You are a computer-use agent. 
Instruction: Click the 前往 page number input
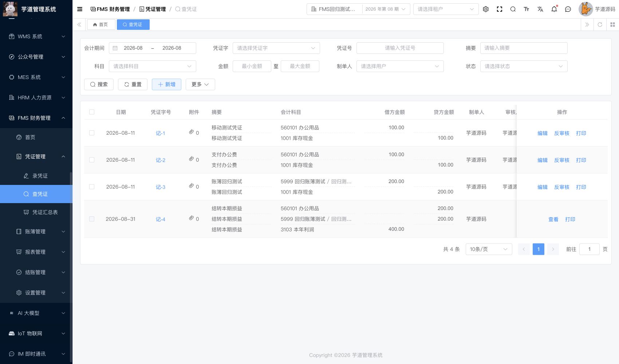pos(589,249)
